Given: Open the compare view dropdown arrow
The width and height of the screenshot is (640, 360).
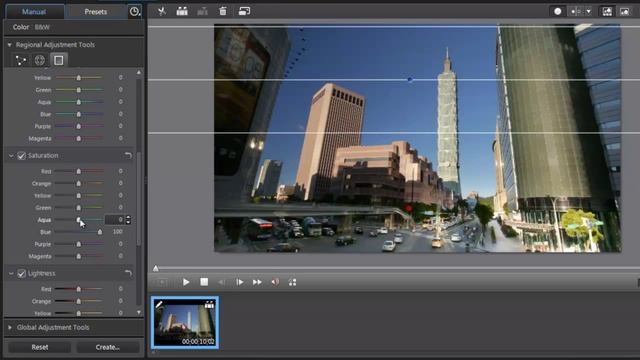Looking at the screenshot, I should click(589, 11).
